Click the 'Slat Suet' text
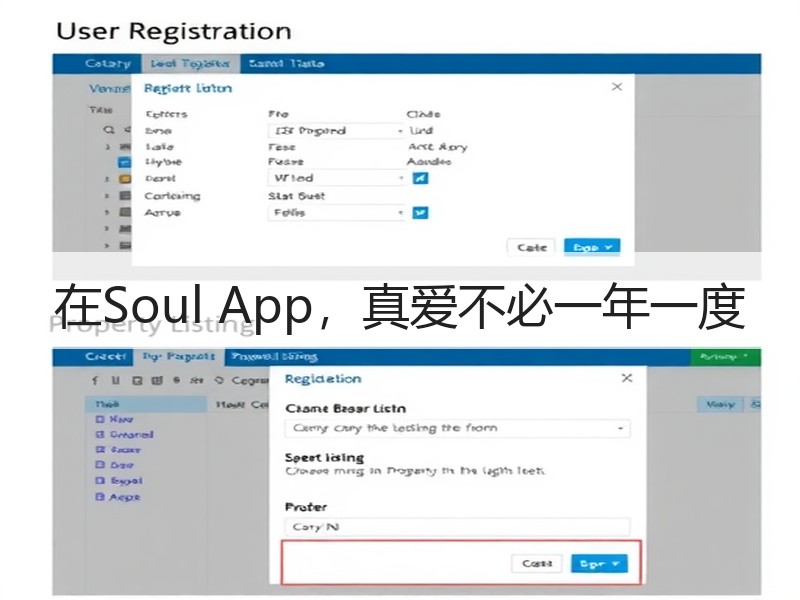This screenshot has height=600, width=800. (x=296, y=196)
